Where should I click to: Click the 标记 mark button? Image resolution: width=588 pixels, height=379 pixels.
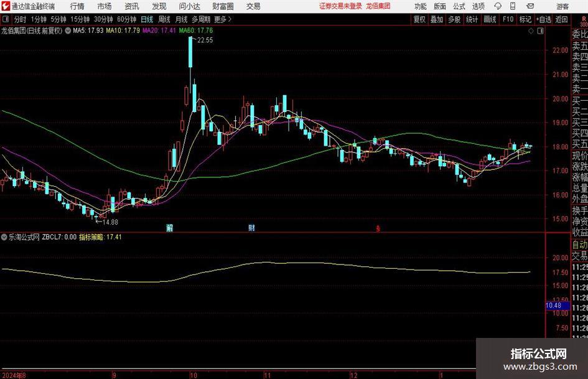pos(525,19)
